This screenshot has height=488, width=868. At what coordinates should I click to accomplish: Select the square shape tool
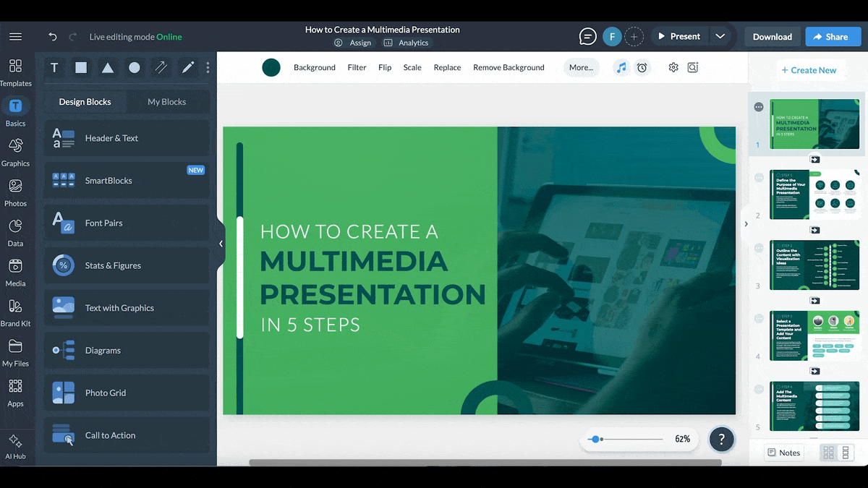coord(81,67)
